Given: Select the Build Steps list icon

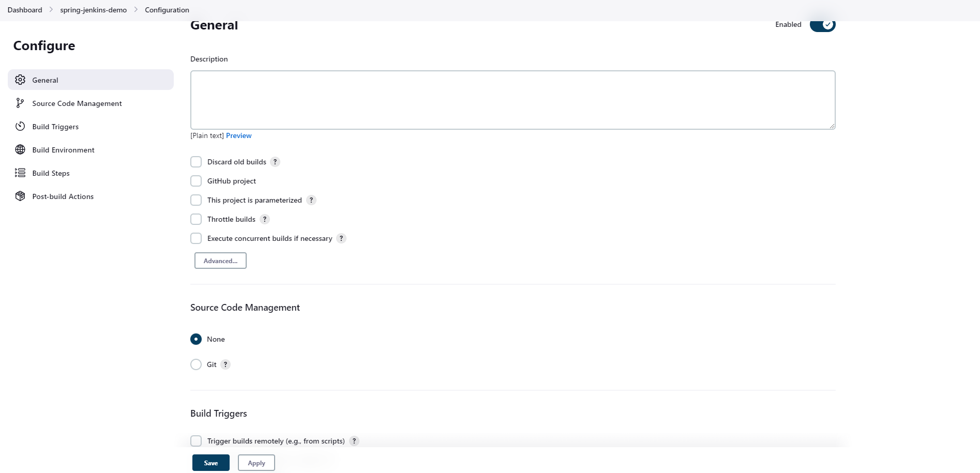Looking at the screenshot, I should pos(20,173).
